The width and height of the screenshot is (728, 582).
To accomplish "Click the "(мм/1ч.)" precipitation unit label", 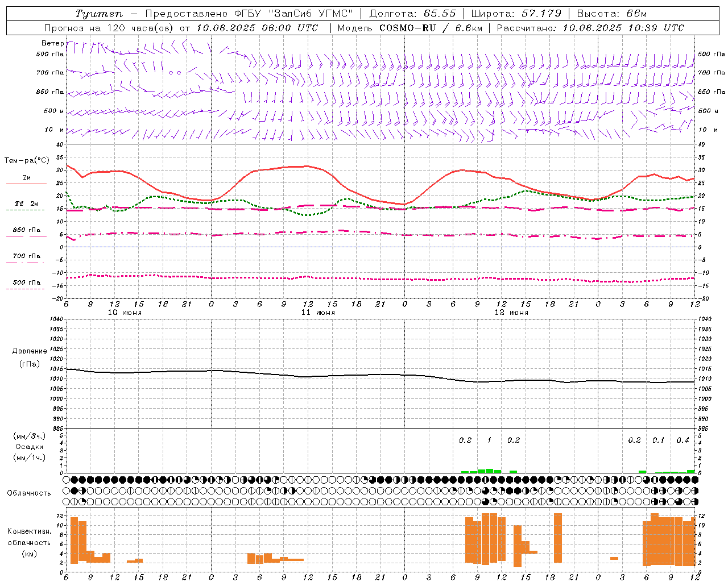I will point(30,458).
